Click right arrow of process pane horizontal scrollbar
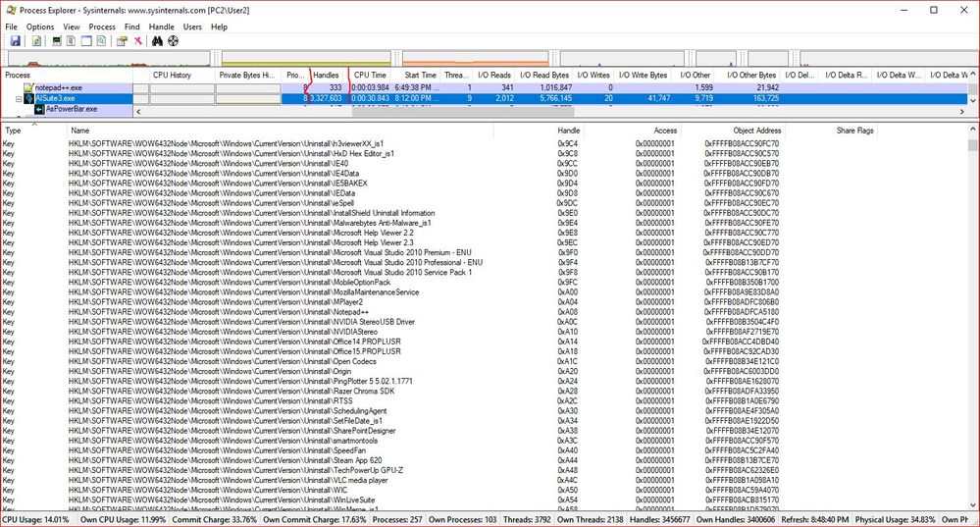 point(962,111)
